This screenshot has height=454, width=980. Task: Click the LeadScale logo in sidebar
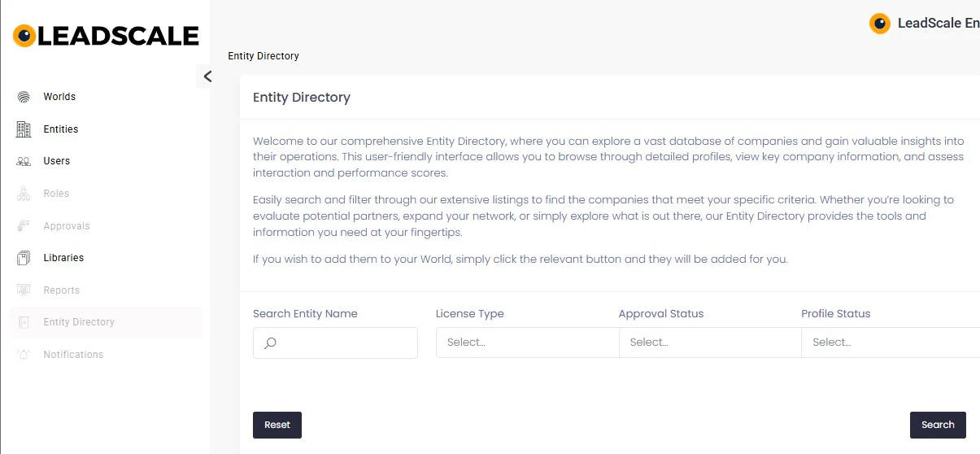pyautogui.click(x=106, y=36)
